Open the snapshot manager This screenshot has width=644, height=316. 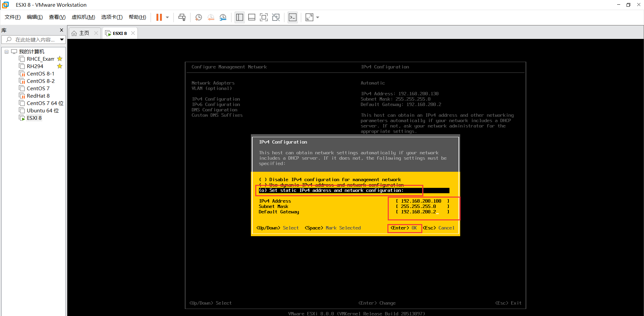click(x=223, y=17)
